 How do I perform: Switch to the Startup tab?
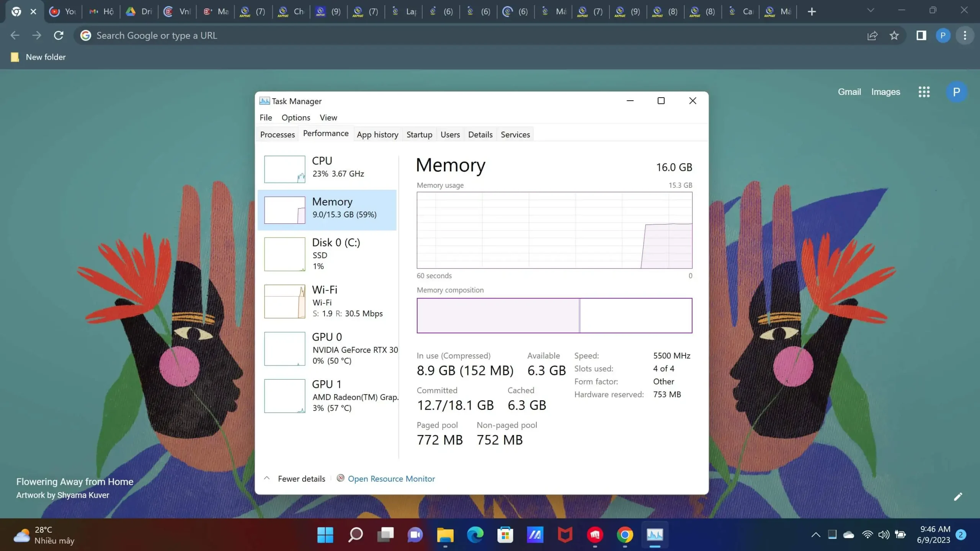click(x=419, y=135)
